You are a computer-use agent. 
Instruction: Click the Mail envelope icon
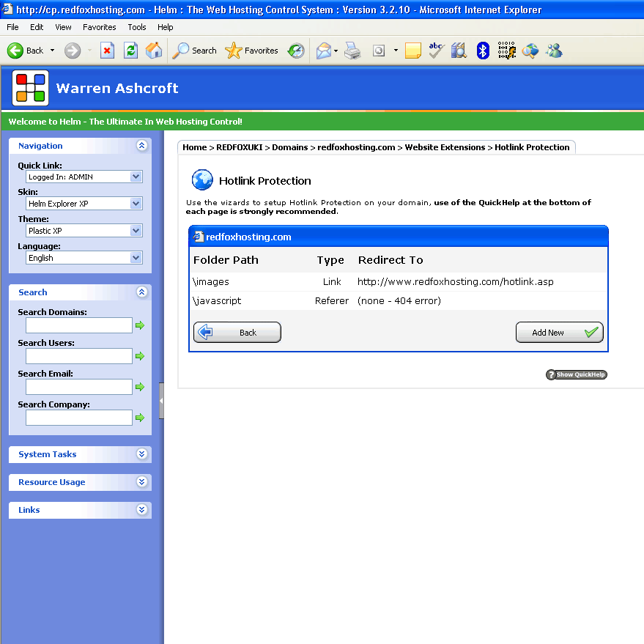(324, 51)
